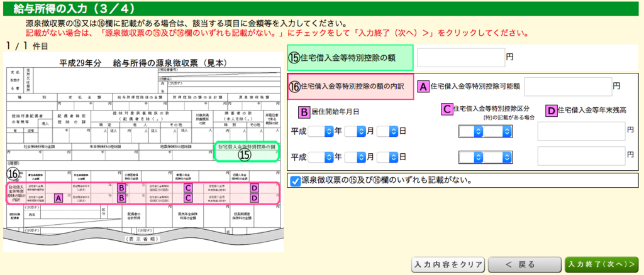Open the first row 日 dropdown

(387, 132)
